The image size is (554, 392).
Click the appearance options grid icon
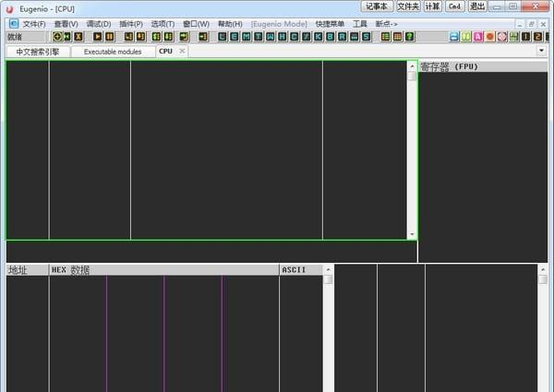(x=397, y=36)
